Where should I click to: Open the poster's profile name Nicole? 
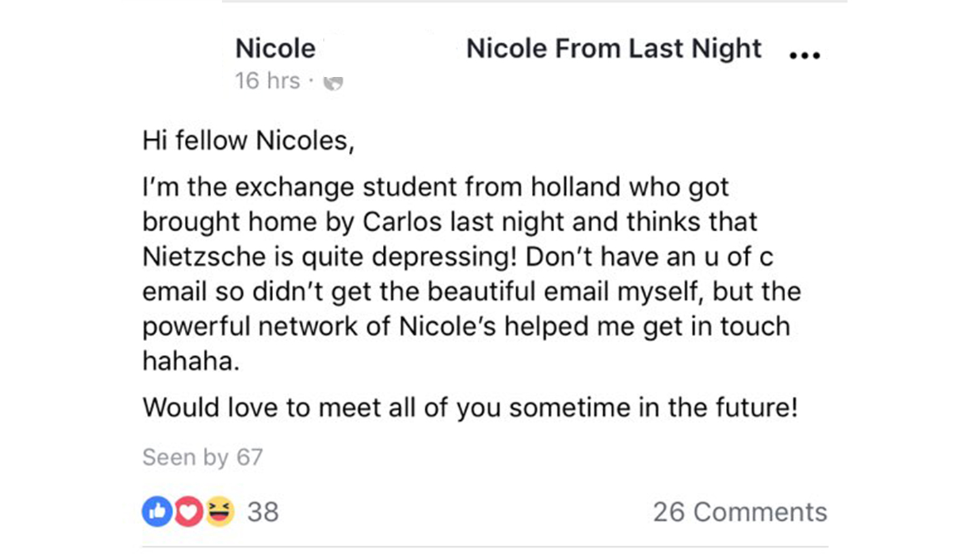[275, 49]
